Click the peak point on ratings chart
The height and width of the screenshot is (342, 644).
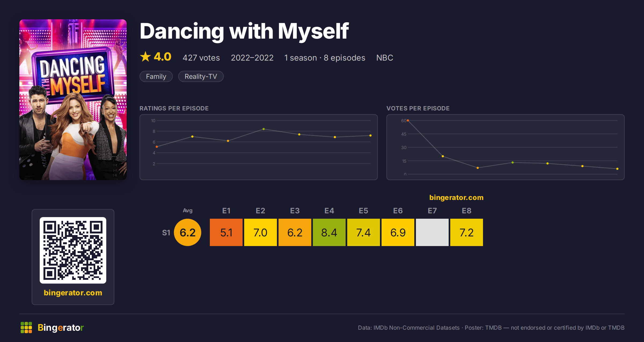pos(264,129)
